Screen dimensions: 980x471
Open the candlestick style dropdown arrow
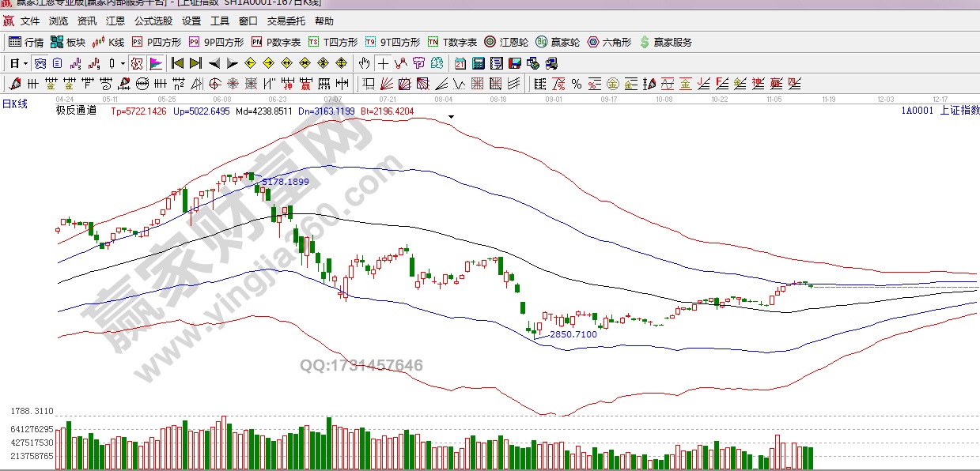pos(123,63)
